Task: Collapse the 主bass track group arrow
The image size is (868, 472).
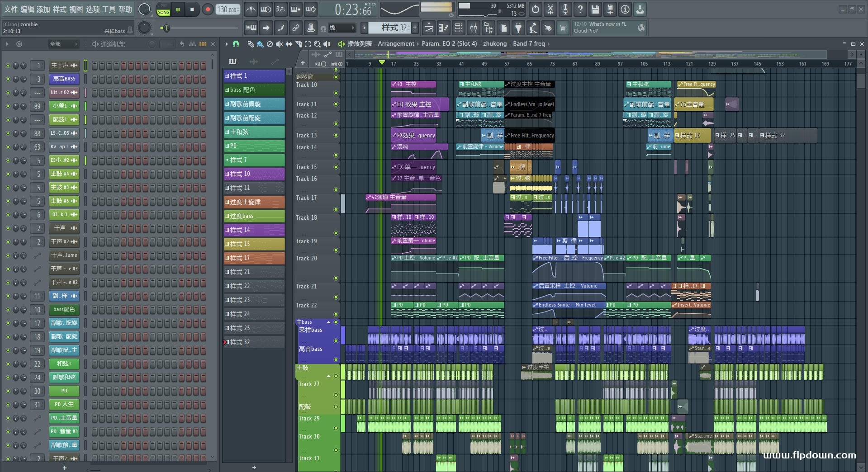Action: (x=329, y=322)
